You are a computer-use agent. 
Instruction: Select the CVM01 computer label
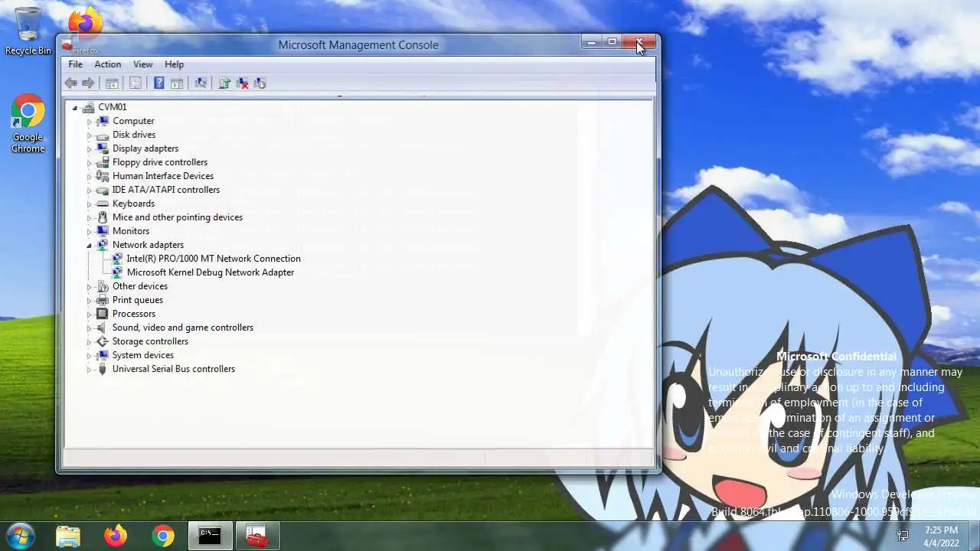[113, 107]
